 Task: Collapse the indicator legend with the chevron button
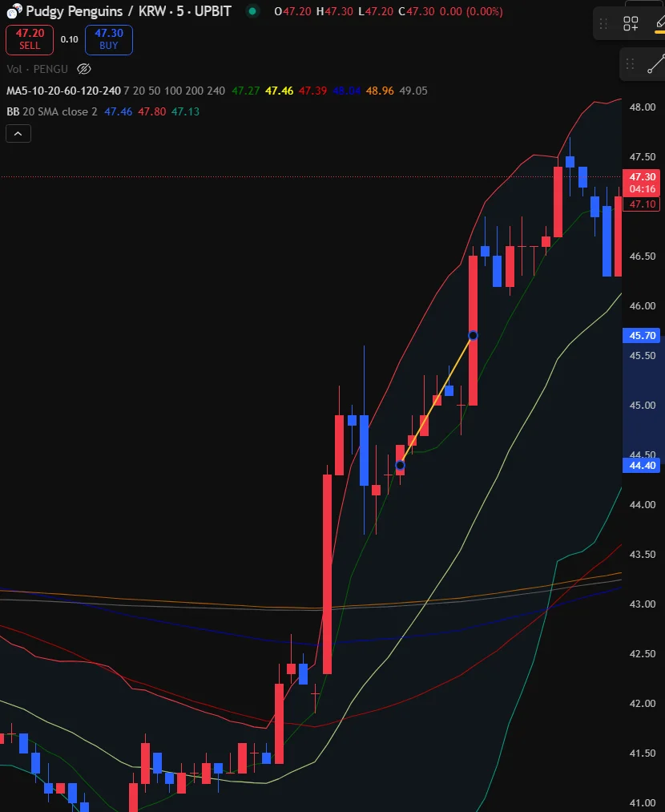[x=18, y=134]
